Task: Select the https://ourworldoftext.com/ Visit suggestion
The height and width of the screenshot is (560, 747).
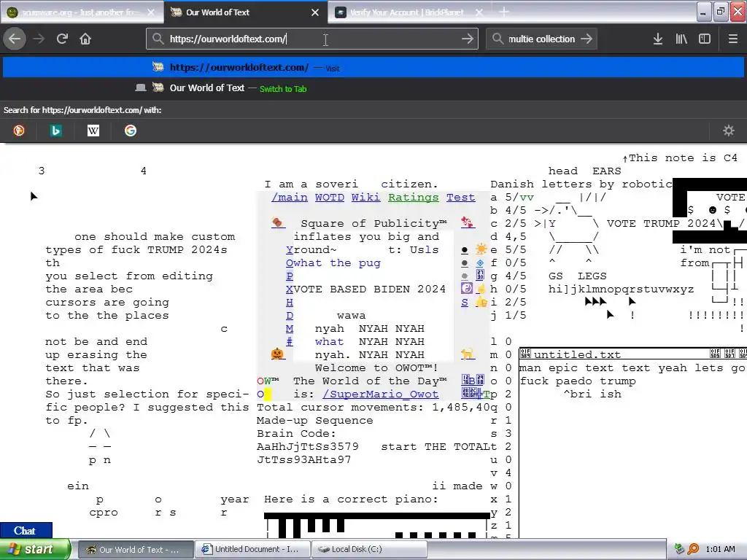Action: click(x=373, y=68)
